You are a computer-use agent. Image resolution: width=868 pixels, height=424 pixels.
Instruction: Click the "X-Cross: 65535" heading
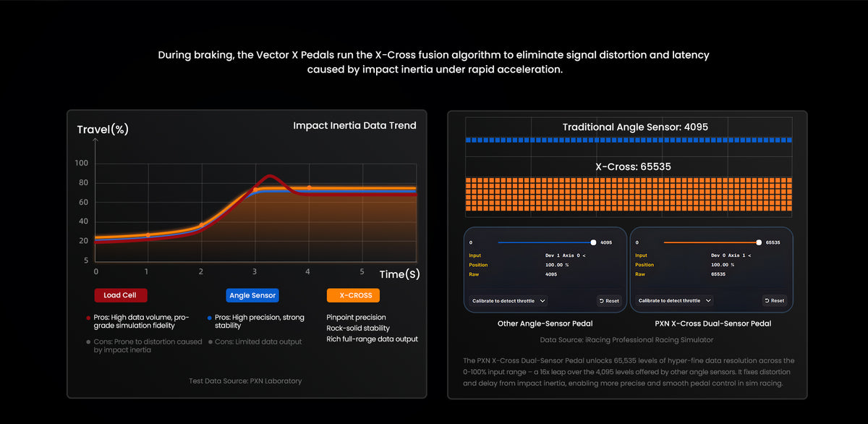tap(633, 166)
